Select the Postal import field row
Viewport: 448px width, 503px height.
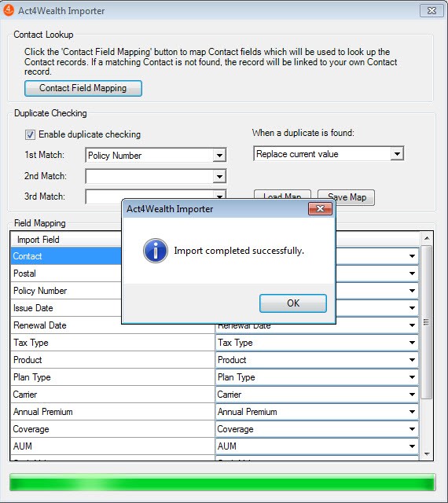tap(67, 274)
